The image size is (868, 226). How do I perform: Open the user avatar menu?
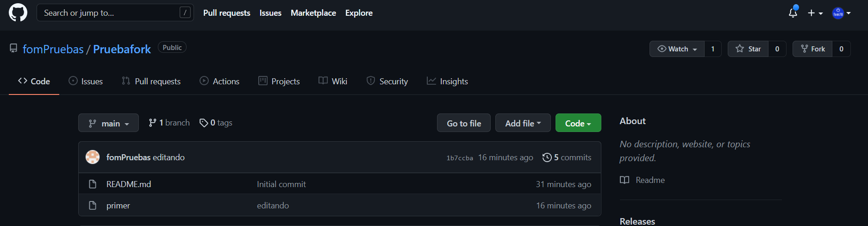pos(841,13)
